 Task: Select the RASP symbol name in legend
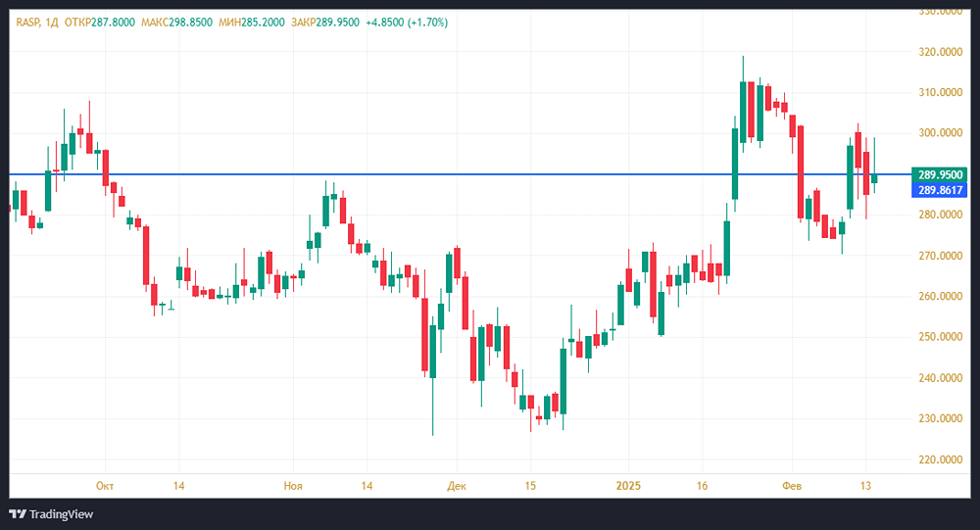[x=27, y=22]
